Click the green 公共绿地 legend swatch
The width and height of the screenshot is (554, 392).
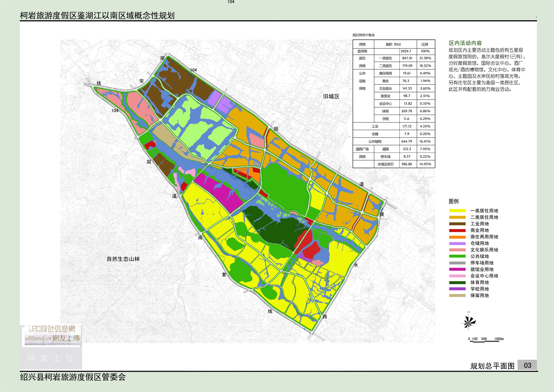tap(457, 256)
